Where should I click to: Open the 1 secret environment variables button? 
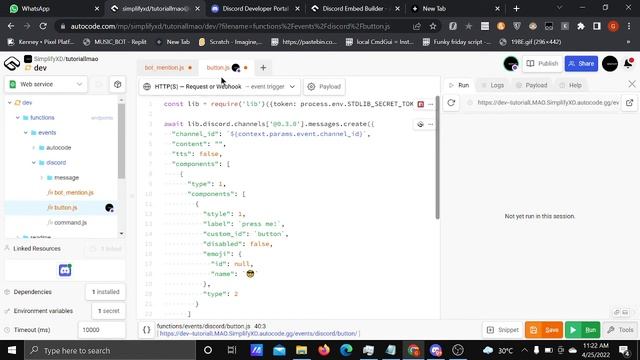tap(109, 311)
